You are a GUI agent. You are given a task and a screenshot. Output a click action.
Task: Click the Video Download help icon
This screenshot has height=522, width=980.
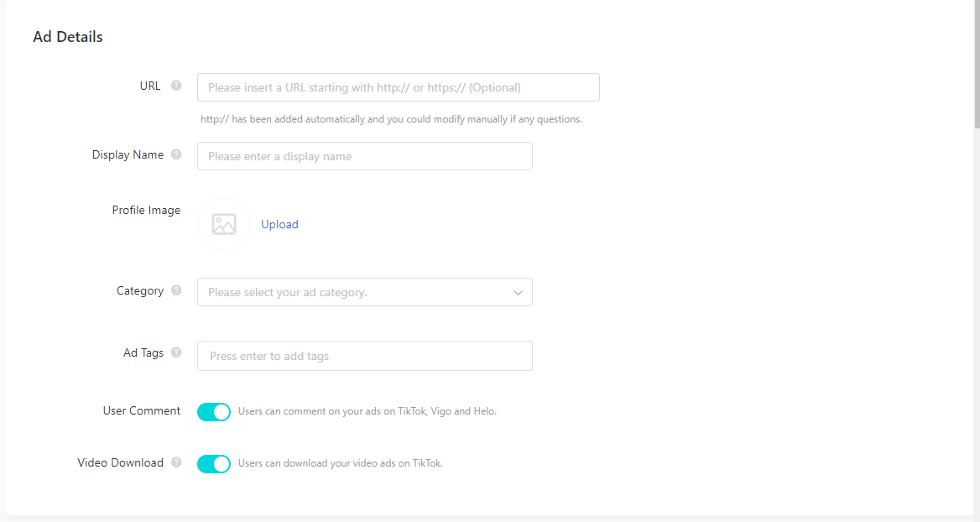click(x=176, y=462)
